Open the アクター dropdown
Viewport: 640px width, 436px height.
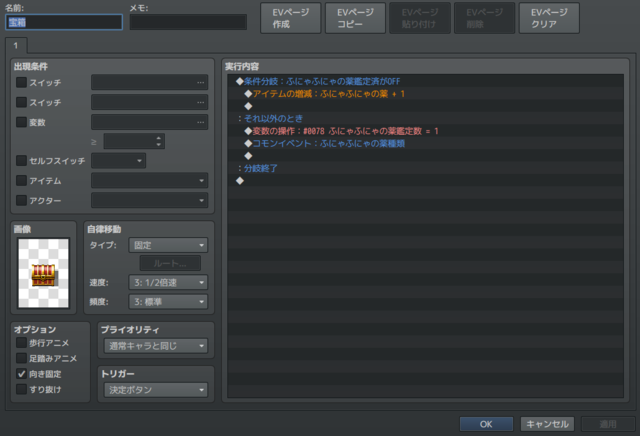[x=149, y=200]
